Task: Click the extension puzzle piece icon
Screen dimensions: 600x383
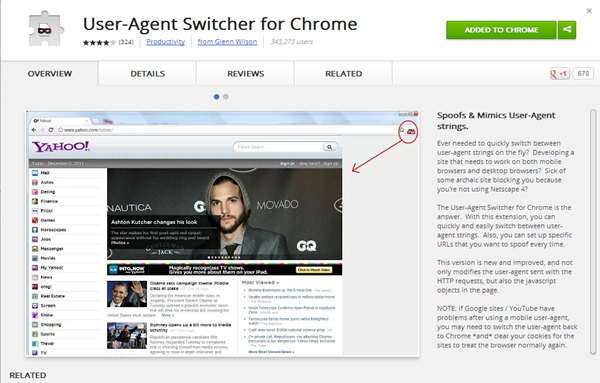Action: (x=46, y=29)
